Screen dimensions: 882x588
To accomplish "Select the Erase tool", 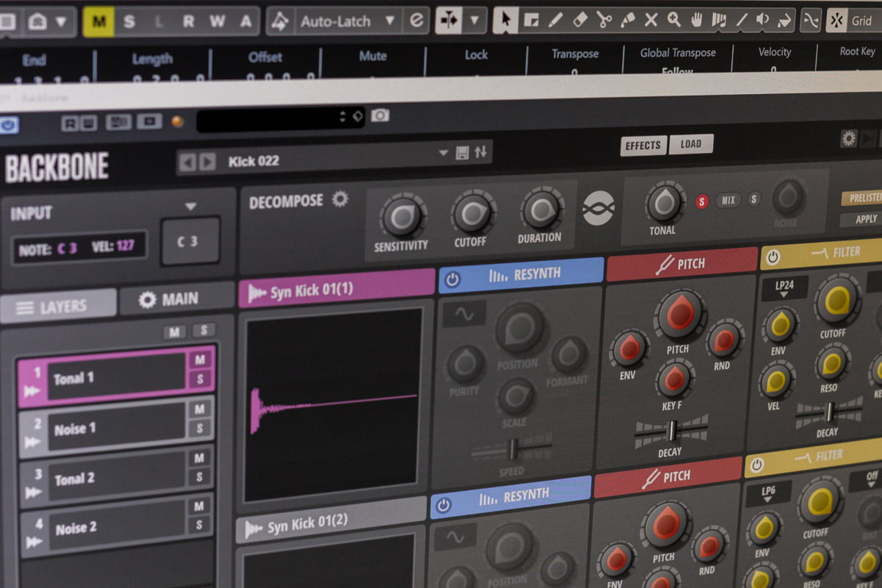I will pos(580,21).
